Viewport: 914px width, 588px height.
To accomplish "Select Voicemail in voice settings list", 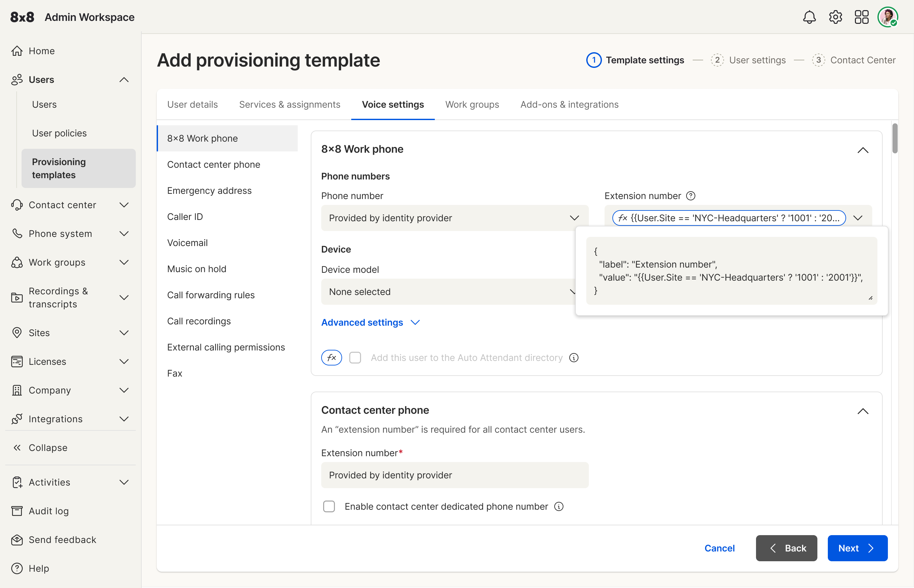I will 227,243.
